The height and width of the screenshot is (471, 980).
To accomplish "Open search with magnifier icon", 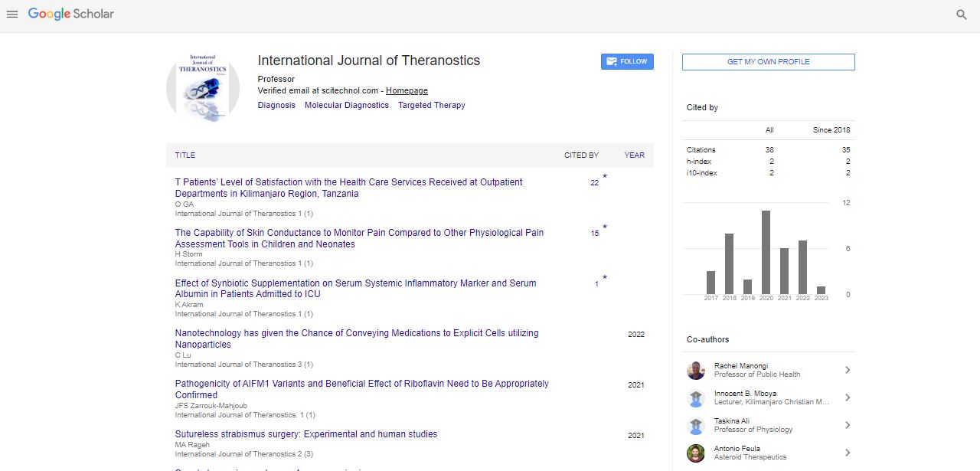I will point(962,15).
